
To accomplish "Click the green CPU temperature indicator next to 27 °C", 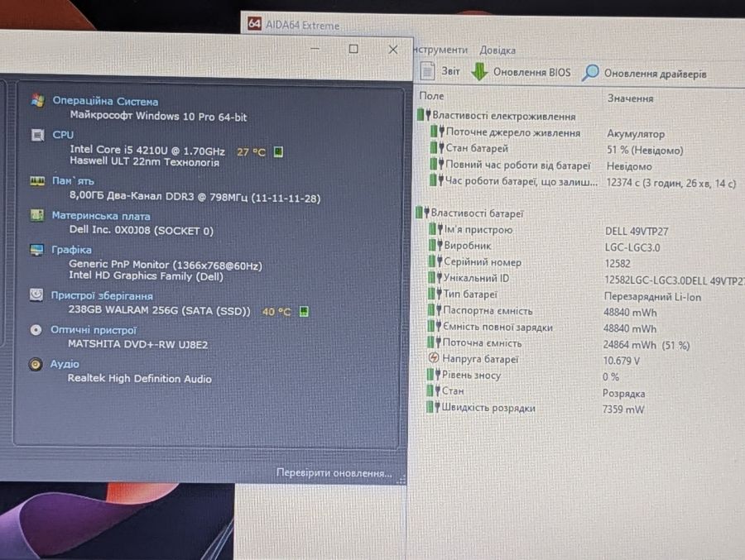I will point(278,152).
